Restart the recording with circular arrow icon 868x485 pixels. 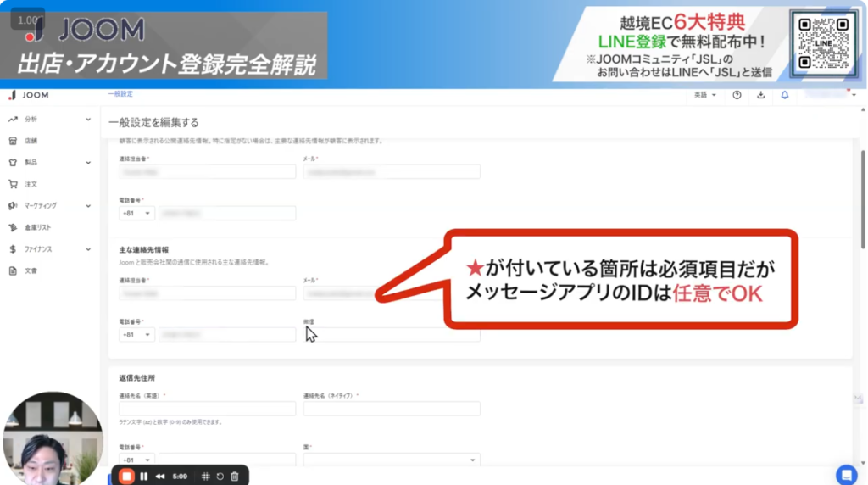click(x=220, y=476)
